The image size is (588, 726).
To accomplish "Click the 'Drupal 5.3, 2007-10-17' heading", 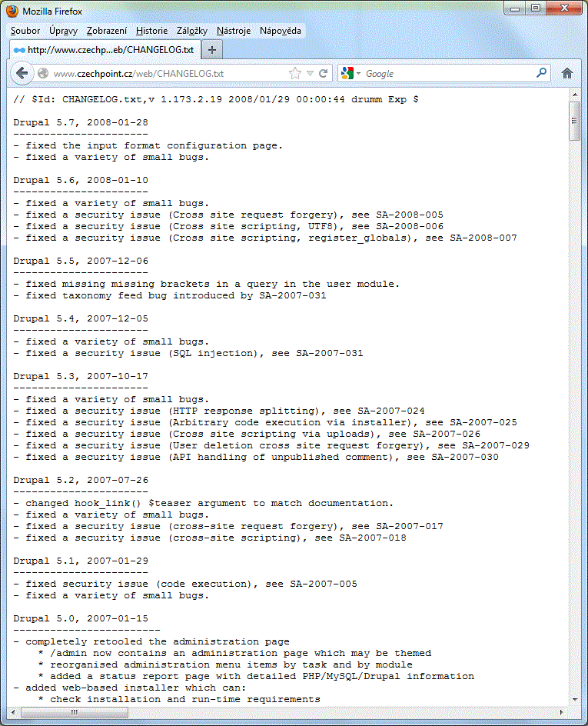I will (81, 376).
